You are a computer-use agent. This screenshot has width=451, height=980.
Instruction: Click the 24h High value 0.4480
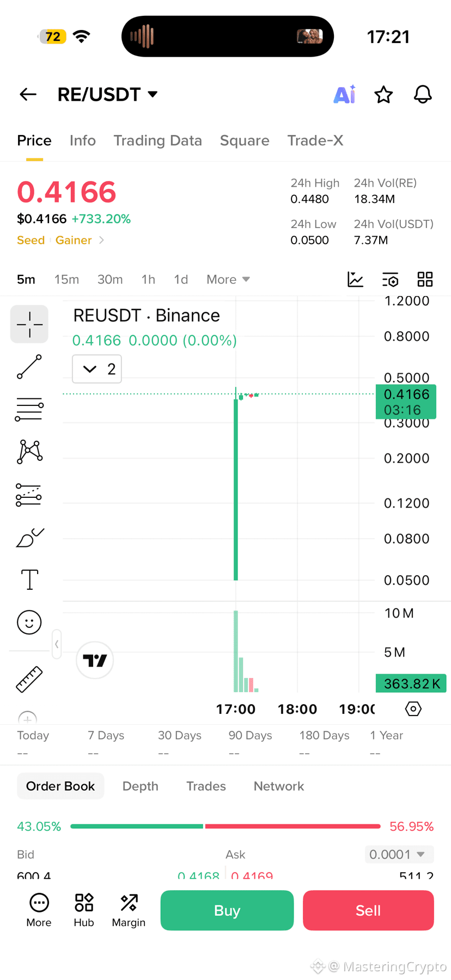click(x=309, y=199)
